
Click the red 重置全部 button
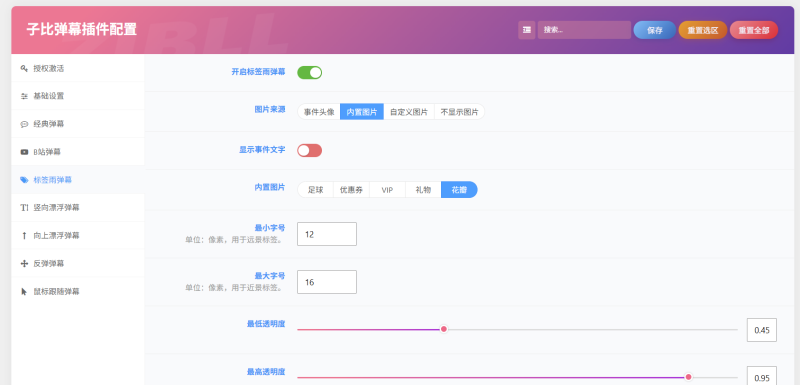pos(754,30)
